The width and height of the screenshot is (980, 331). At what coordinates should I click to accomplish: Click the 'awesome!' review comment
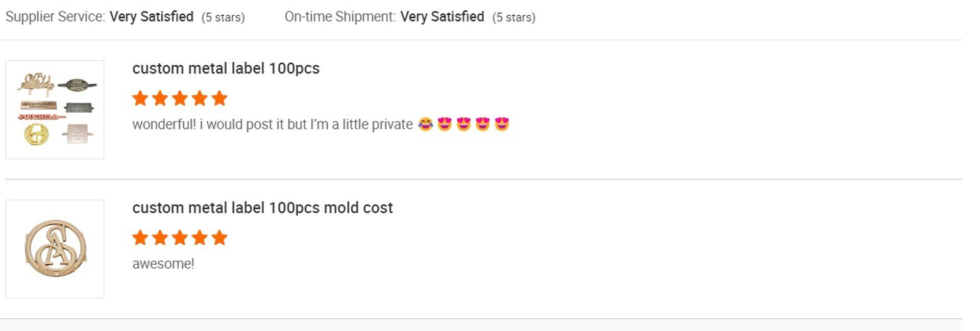click(x=163, y=264)
